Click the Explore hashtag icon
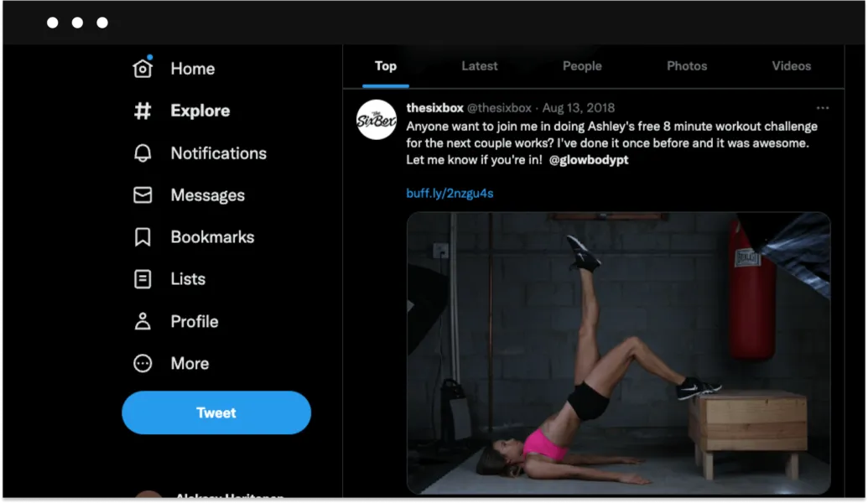The image size is (868, 503). coord(143,111)
